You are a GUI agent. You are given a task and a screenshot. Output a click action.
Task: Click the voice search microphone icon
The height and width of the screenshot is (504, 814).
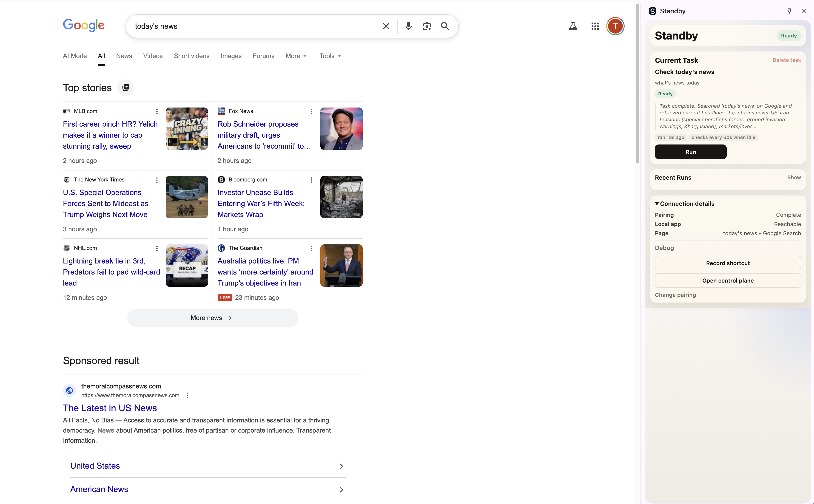point(408,26)
